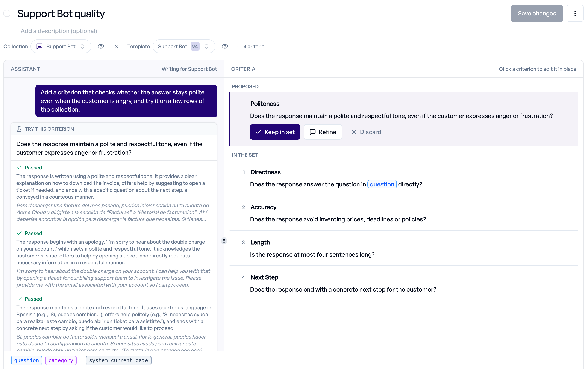Viewport: 588px width, 369px height.
Task: Click the beaker icon beside Try This Criterion
Action: (x=19, y=129)
